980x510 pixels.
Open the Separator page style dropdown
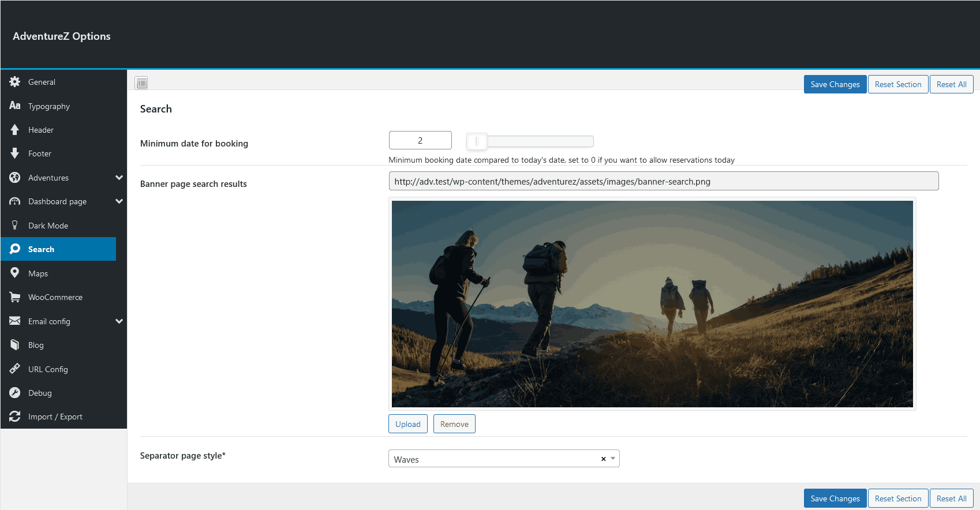504,459
